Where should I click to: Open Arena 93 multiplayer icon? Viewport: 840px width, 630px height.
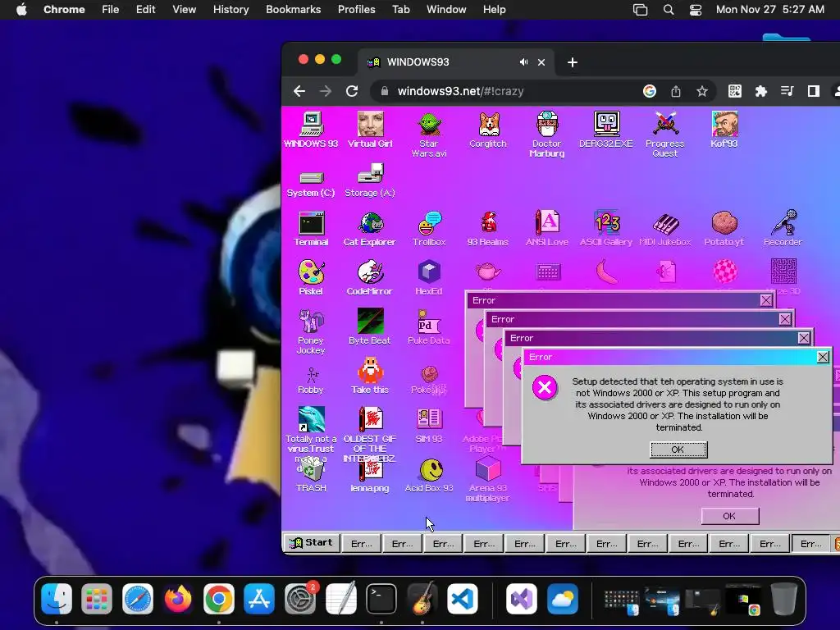(x=488, y=479)
